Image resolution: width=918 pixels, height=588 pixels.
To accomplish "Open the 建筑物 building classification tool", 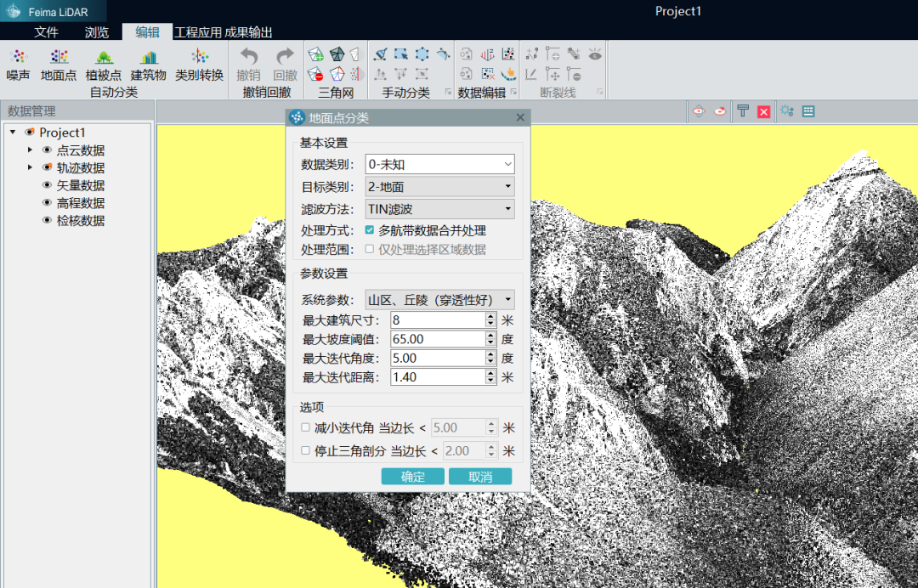I will pos(149,58).
